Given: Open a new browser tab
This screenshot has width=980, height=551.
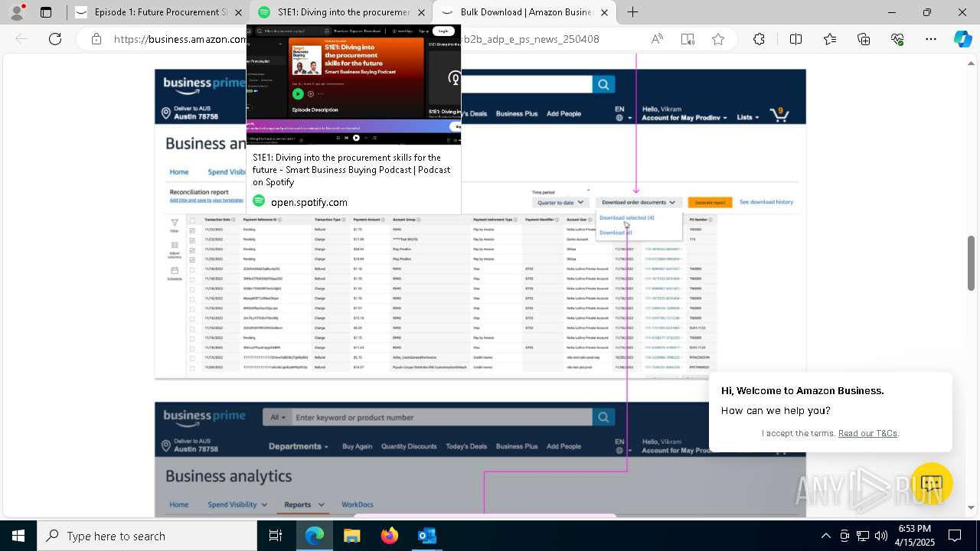Looking at the screenshot, I should click(x=633, y=12).
